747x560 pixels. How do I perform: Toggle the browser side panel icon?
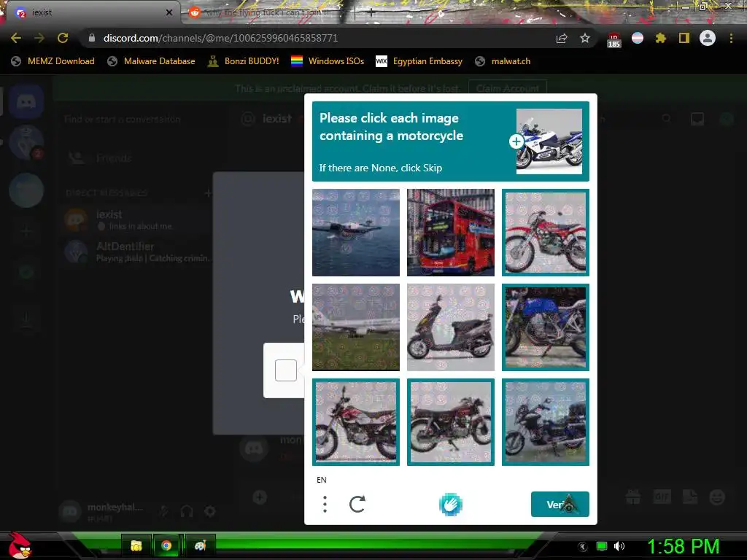point(684,38)
